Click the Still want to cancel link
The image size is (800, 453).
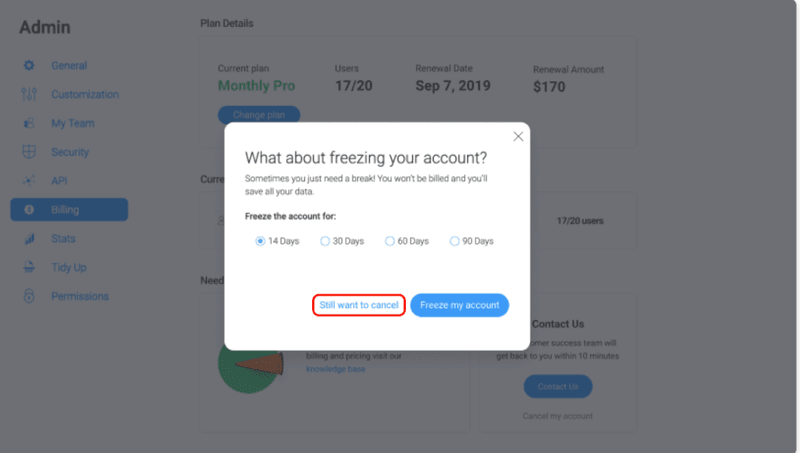(359, 305)
